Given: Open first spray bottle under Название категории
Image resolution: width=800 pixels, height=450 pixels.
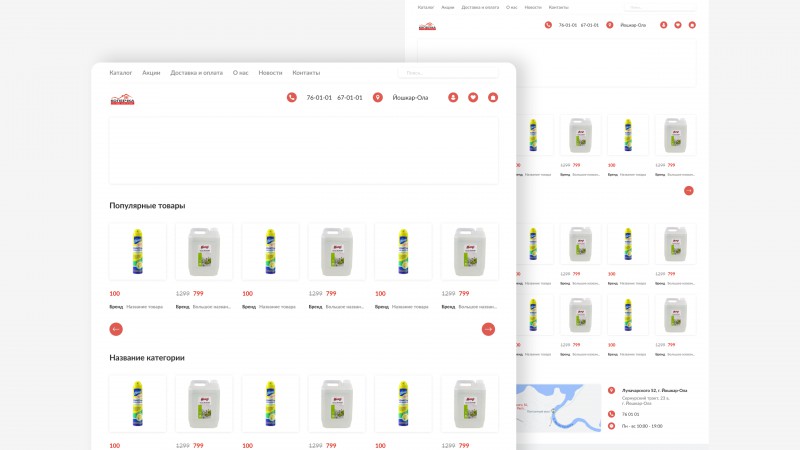Looking at the screenshot, I should pyautogui.click(x=138, y=404).
